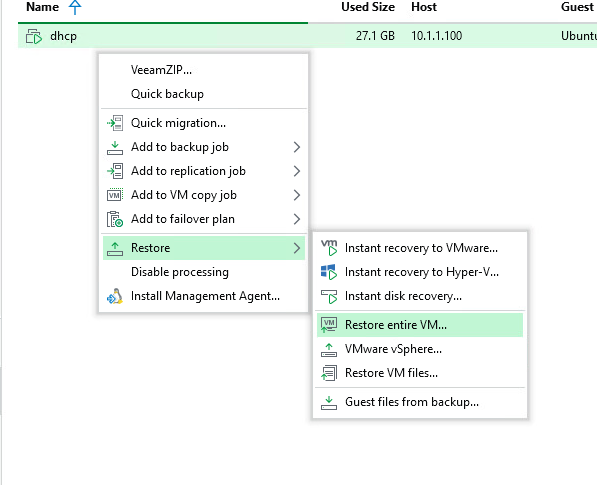The height and width of the screenshot is (485, 597).
Task: Click the Restore entire VM icon
Action: pos(329,325)
